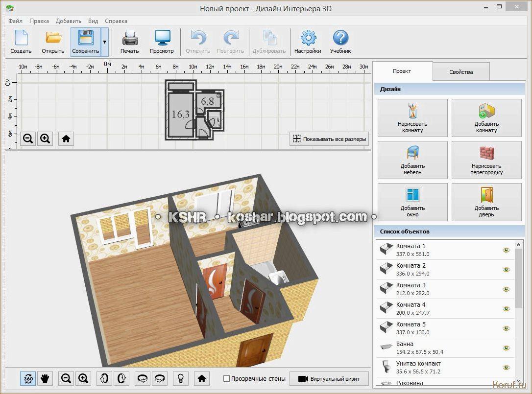This screenshot has width=532, height=394.
Task: Open the Вид menu
Action: coord(93,21)
